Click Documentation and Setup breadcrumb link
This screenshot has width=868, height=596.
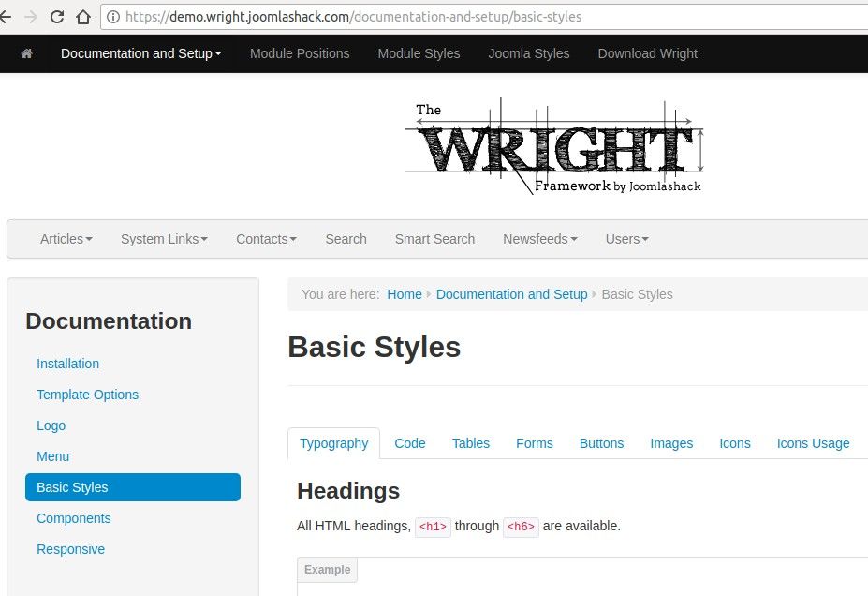[511, 294]
